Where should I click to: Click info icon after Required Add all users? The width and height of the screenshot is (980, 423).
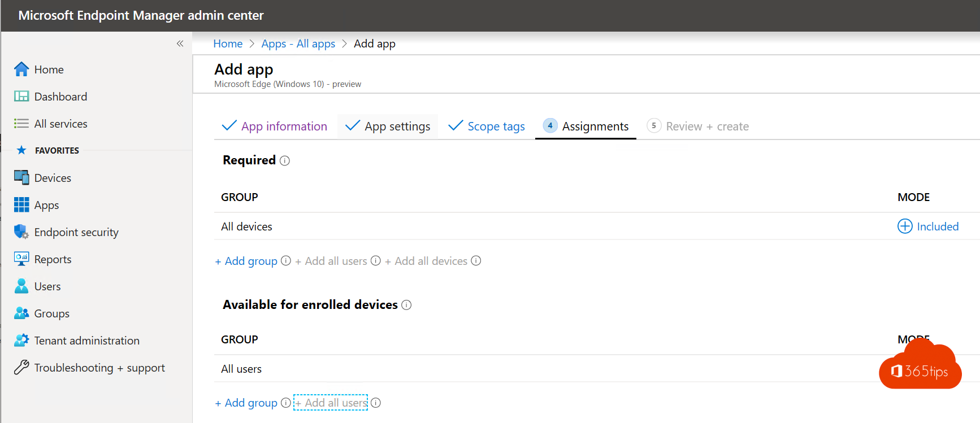click(x=376, y=261)
